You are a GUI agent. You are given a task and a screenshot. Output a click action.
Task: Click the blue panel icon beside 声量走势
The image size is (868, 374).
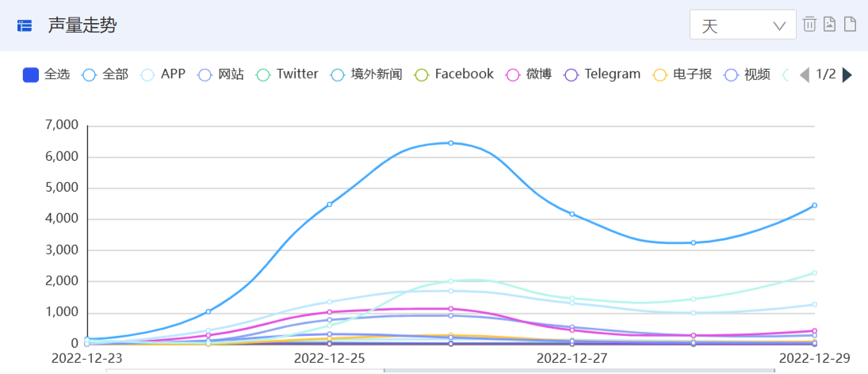click(x=25, y=25)
